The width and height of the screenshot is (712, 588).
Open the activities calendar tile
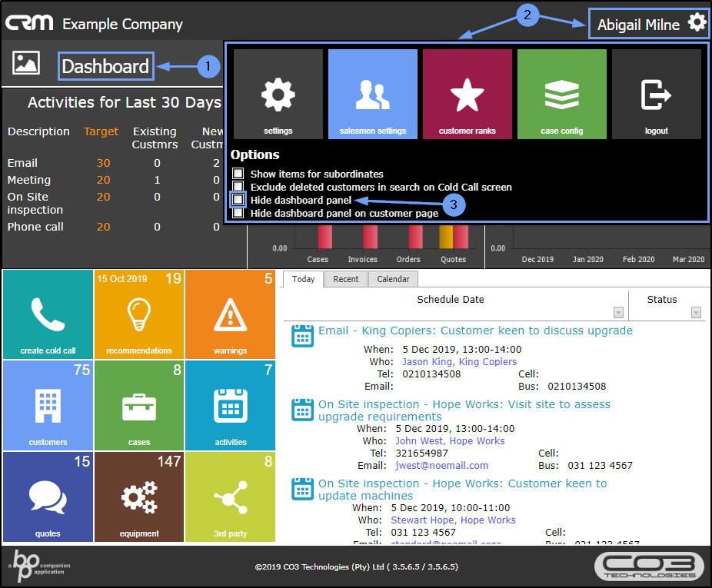coord(230,406)
